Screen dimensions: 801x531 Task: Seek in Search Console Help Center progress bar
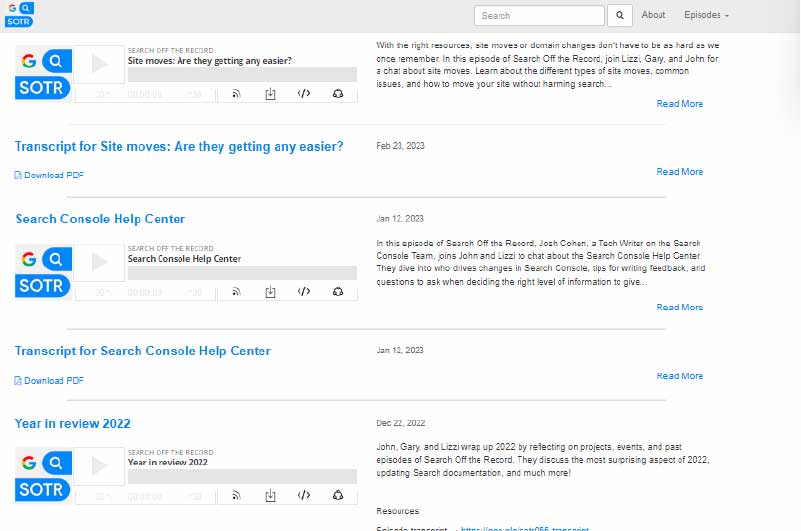click(242, 273)
